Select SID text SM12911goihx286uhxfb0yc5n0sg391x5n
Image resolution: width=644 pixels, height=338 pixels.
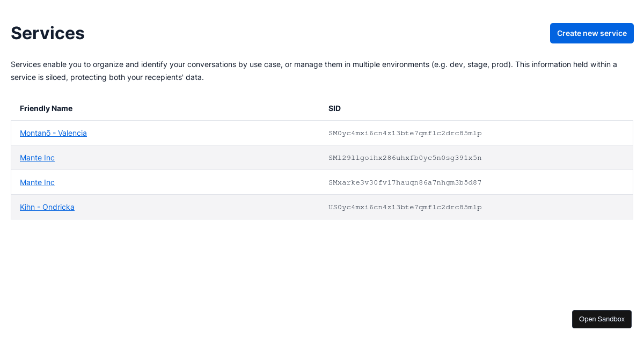(x=405, y=158)
